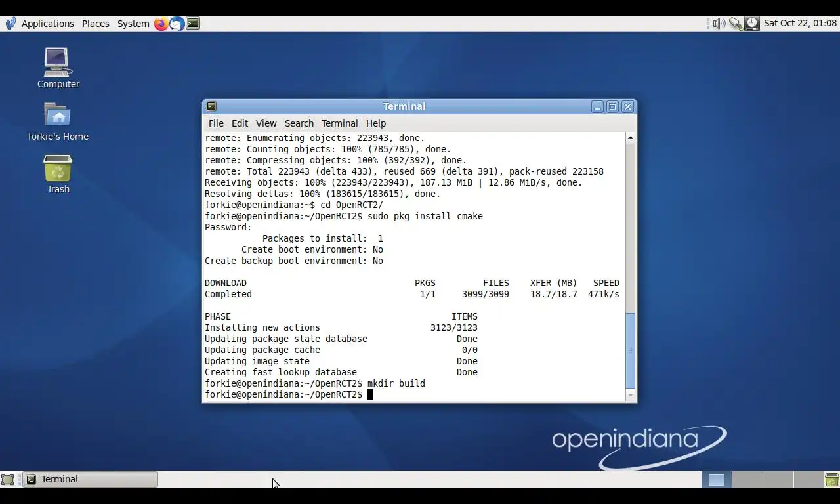The height and width of the screenshot is (504, 840).
Task: Click the 'cd OpenRCT2/' command text
Action: tap(352, 205)
